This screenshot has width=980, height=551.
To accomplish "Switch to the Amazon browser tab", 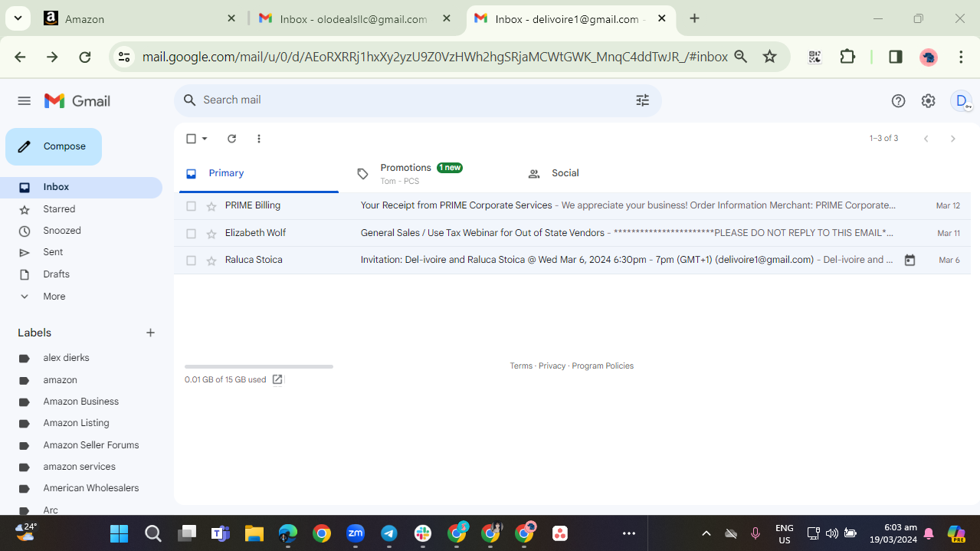I will point(141,19).
